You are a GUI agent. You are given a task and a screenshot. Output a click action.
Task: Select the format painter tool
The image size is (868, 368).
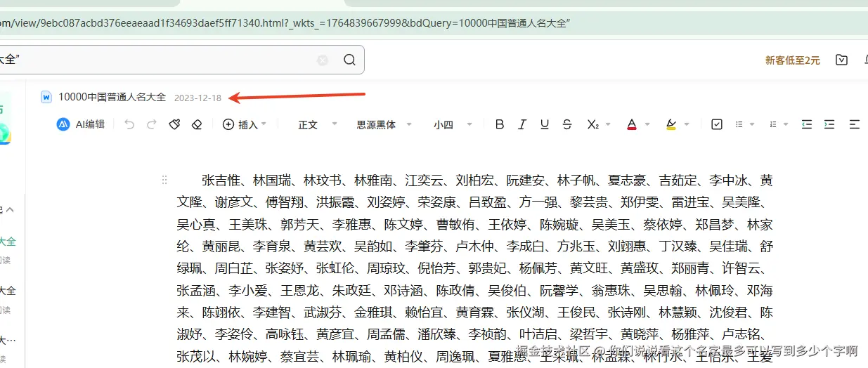pyautogui.click(x=174, y=124)
